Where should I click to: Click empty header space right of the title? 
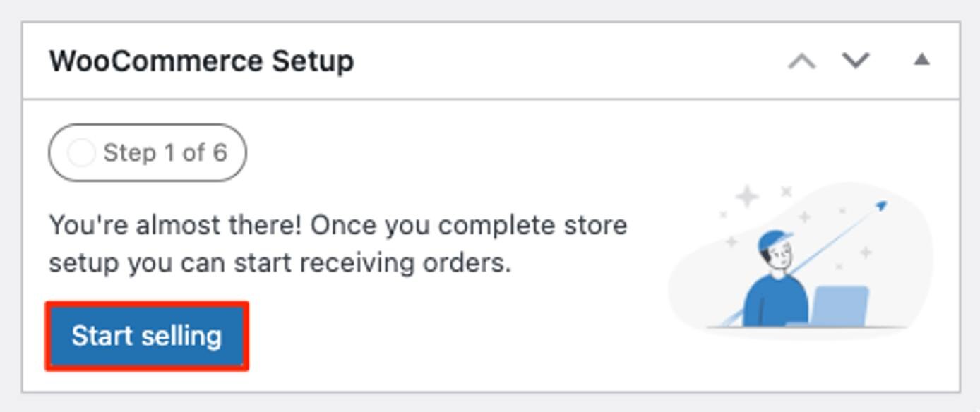click(x=565, y=61)
